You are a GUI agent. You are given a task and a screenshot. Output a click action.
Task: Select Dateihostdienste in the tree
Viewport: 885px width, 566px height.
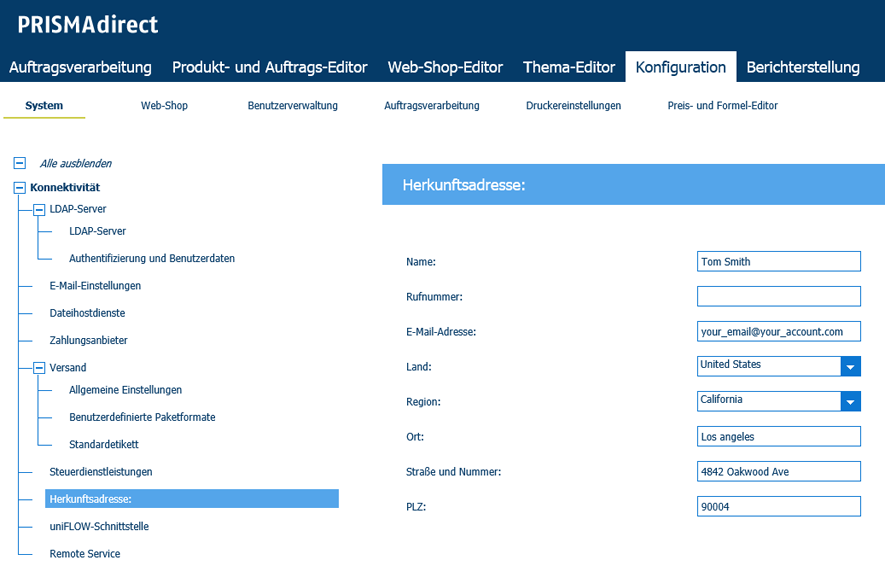point(87,313)
